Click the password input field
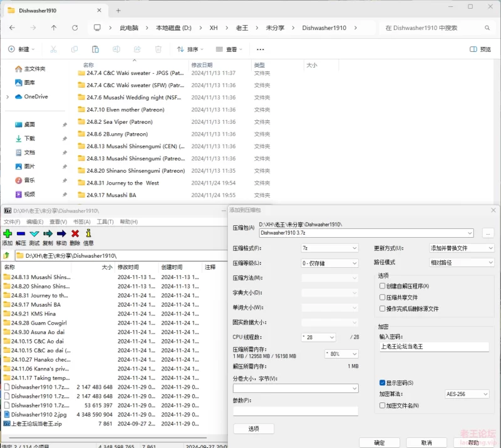The image size is (501, 448). pos(434,346)
